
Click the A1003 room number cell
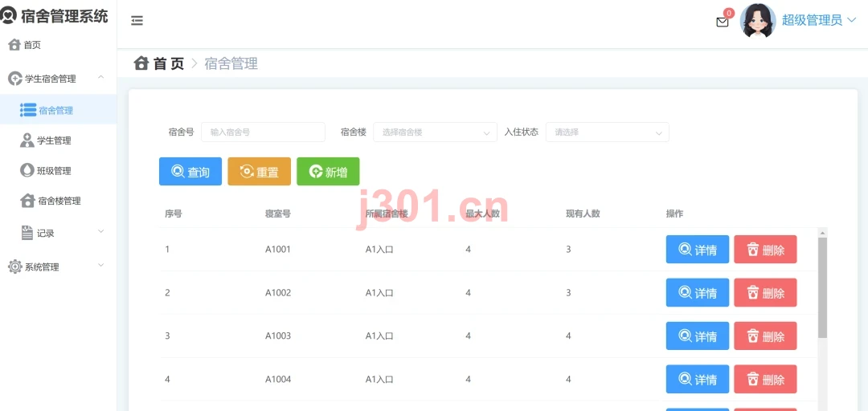pyautogui.click(x=278, y=336)
